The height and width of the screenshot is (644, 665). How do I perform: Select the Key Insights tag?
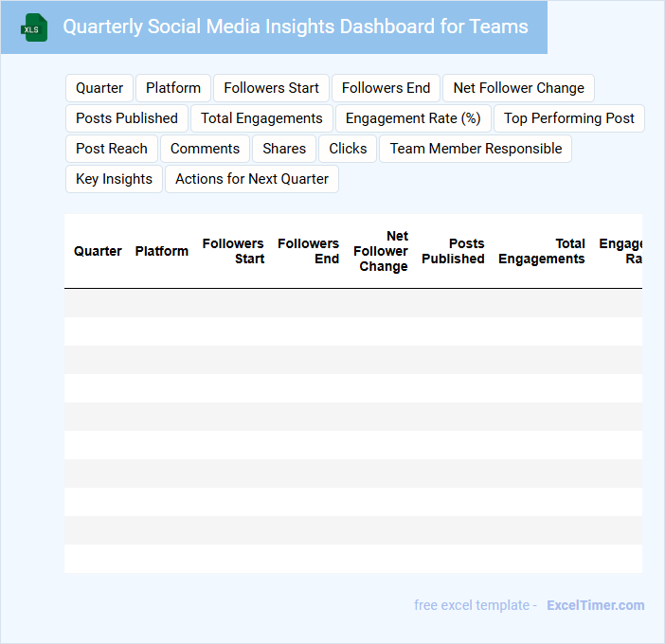point(114,179)
